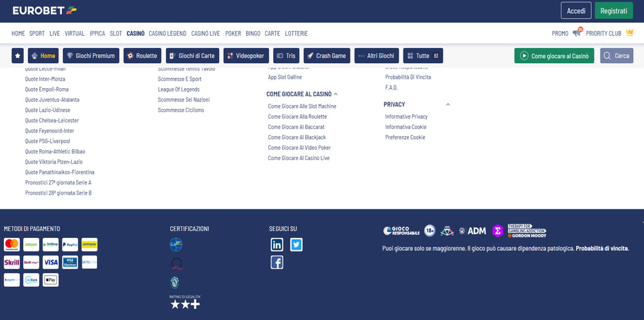
Task: Click the Apple Pay payment icon
Action: click(x=51, y=280)
